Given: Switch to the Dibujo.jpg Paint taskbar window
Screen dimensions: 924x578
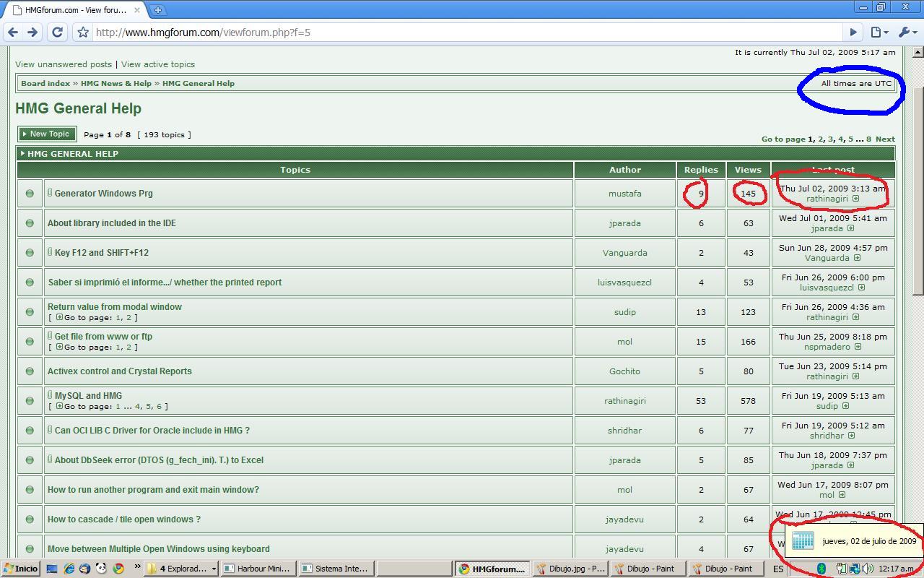Looking at the screenshot, I should pyautogui.click(x=570, y=569).
